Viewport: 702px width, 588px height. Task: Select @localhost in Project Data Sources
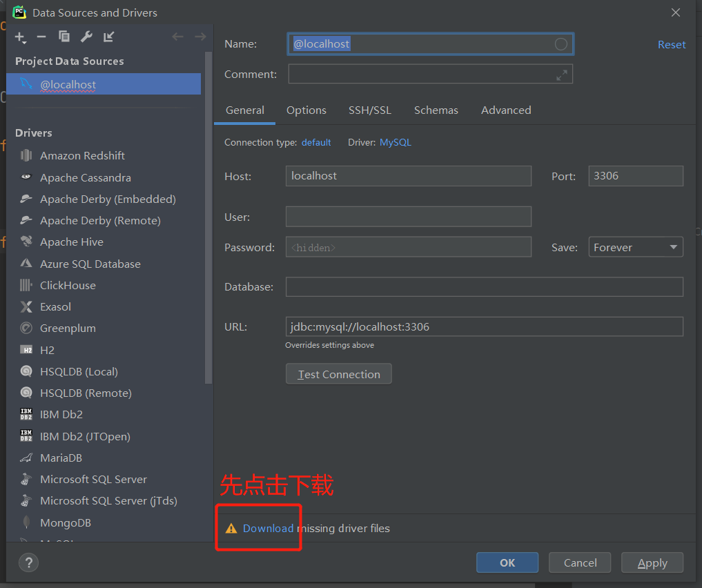104,84
